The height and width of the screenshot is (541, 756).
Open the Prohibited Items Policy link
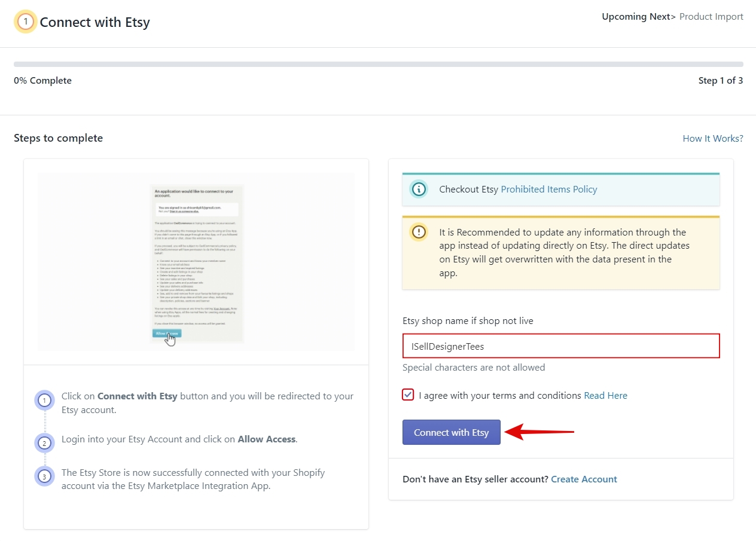coord(549,189)
